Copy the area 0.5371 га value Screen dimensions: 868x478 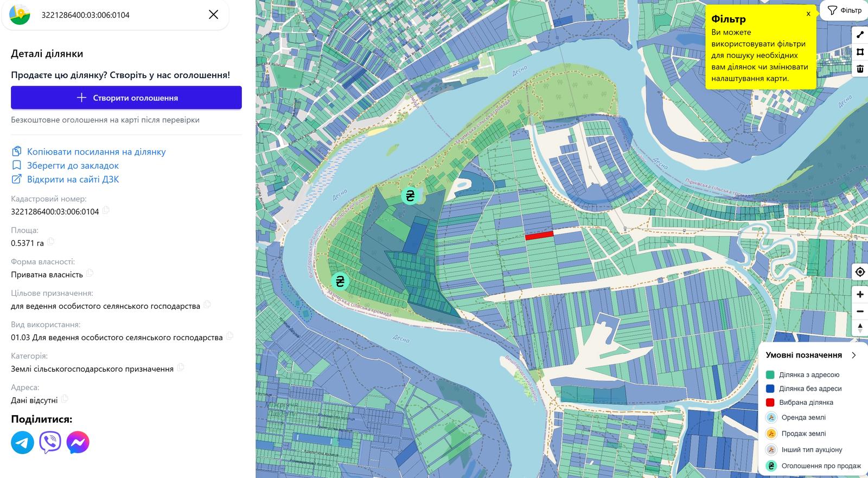50,241
